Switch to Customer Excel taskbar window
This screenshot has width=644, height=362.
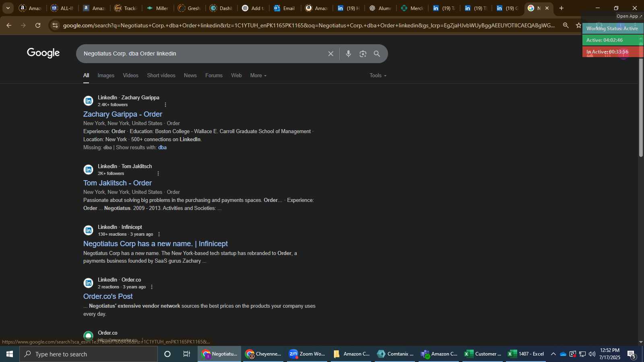(482, 354)
